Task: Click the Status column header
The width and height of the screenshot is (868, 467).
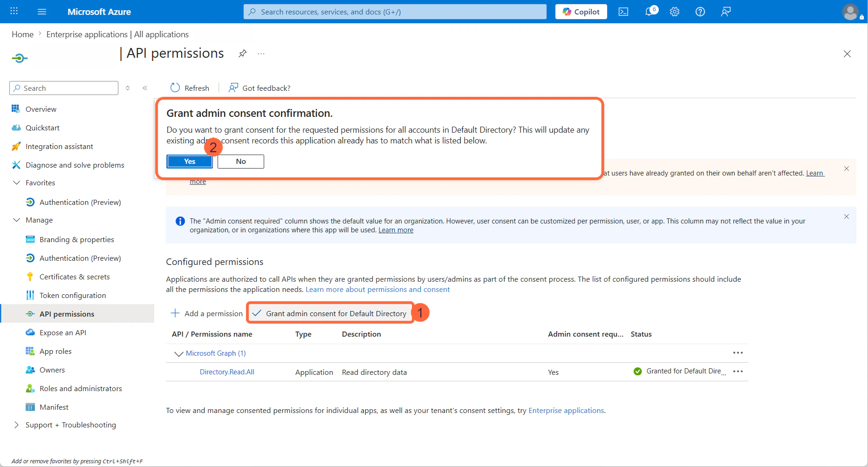Action: pyautogui.click(x=641, y=334)
